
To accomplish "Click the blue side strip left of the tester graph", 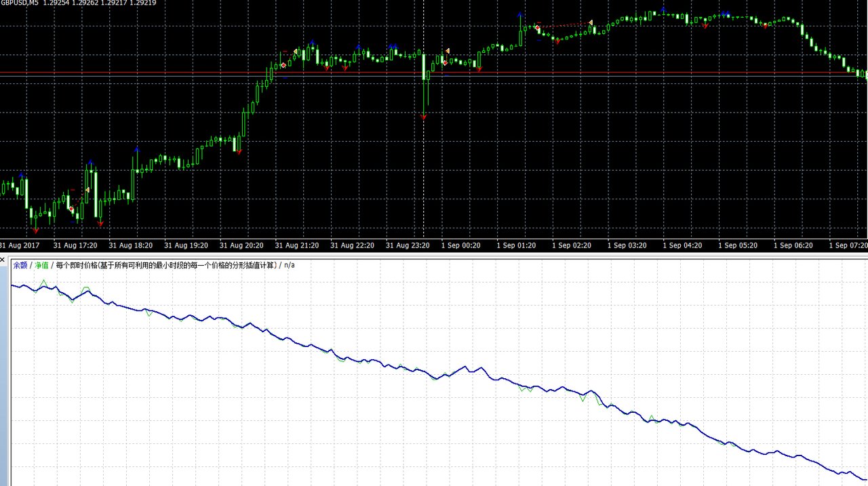I will [x=3, y=373].
